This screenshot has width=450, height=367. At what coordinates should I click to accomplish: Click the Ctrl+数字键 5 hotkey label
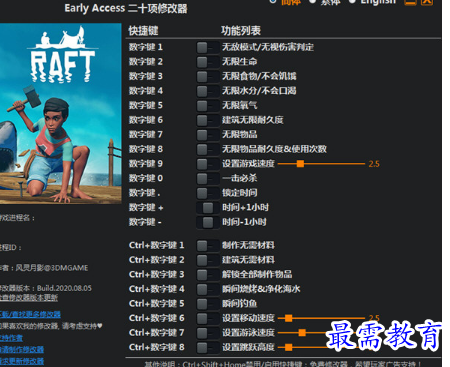tap(156, 304)
